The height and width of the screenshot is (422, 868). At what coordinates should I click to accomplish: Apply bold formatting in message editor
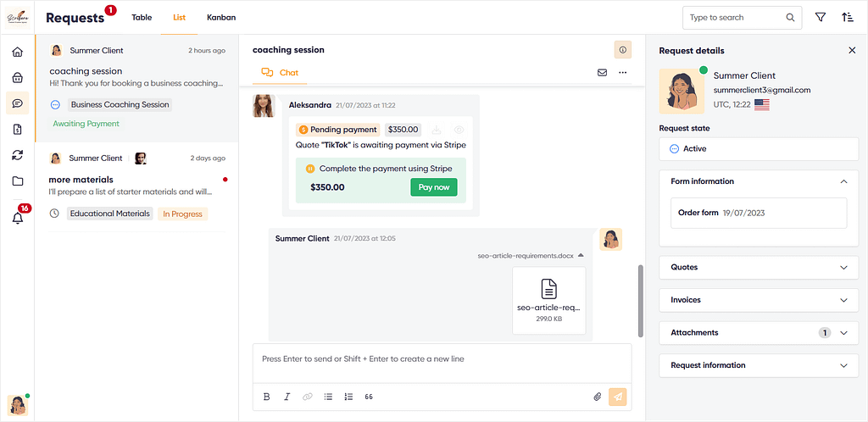(x=266, y=397)
